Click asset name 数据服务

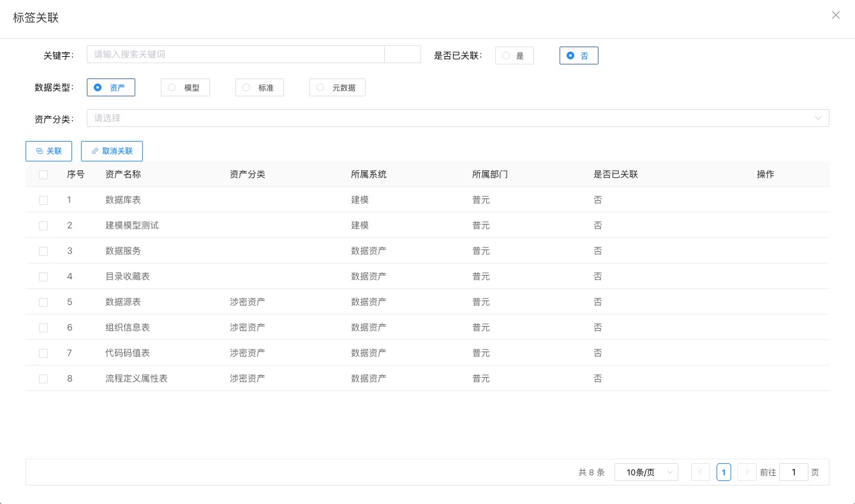[123, 251]
